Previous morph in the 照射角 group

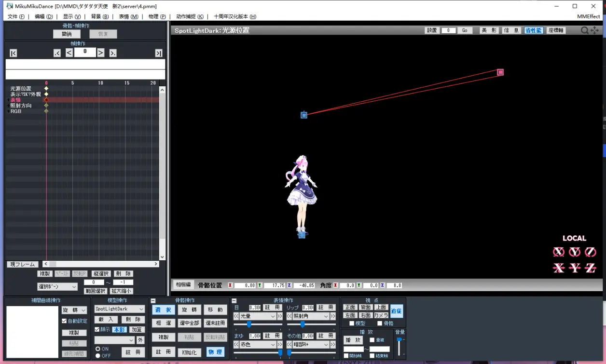[x=289, y=316]
